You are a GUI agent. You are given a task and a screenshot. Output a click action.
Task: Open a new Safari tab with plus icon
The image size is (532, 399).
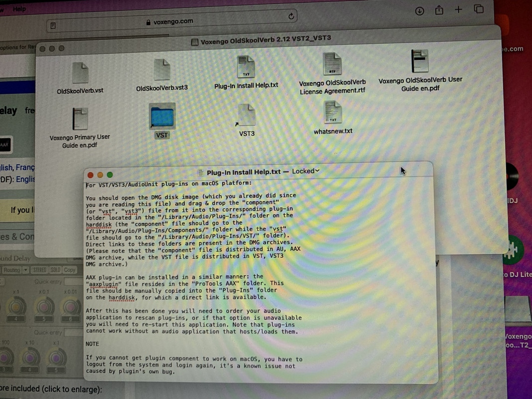point(458,9)
